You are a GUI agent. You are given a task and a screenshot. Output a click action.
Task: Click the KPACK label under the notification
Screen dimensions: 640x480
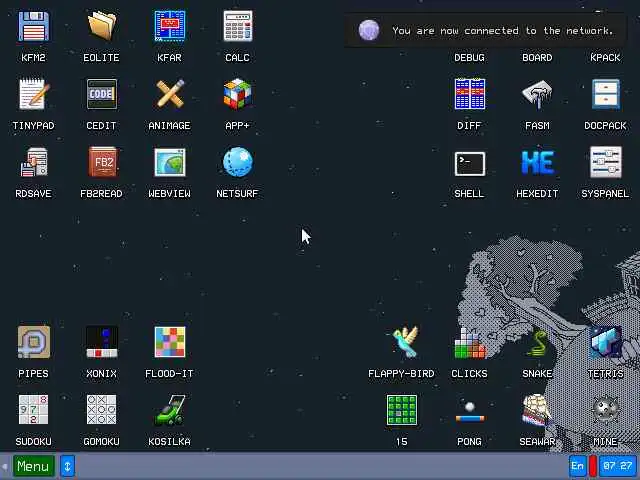click(x=605, y=58)
